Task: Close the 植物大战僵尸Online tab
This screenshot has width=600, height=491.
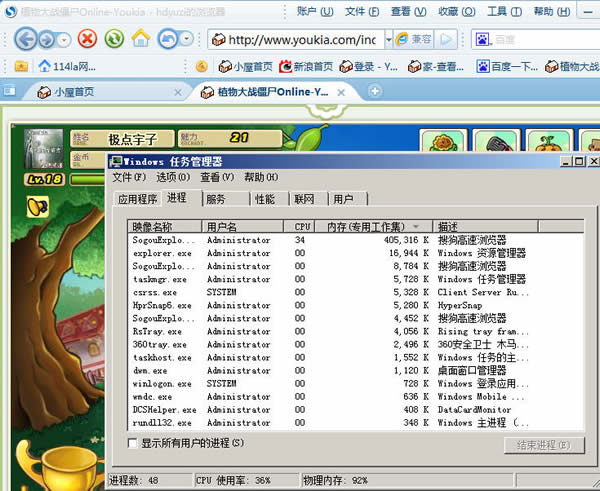Action: coord(341,92)
